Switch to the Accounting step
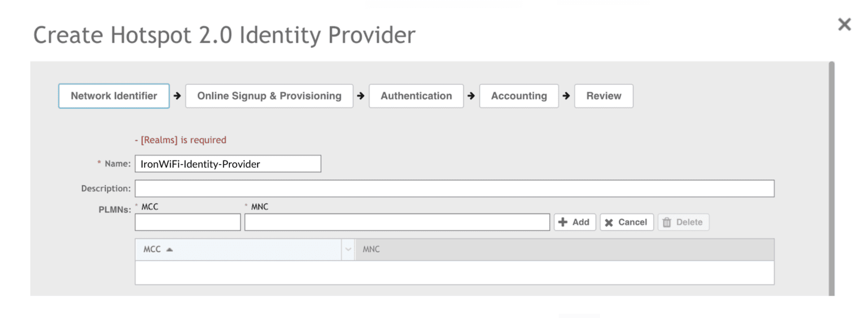This screenshot has width=868, height=318. point(519,96)
